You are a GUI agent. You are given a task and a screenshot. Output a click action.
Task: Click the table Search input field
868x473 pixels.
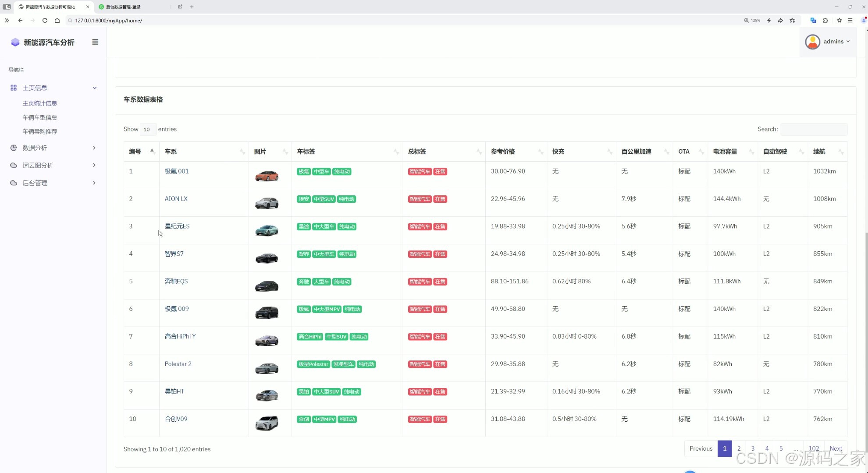tap(814, 129)
